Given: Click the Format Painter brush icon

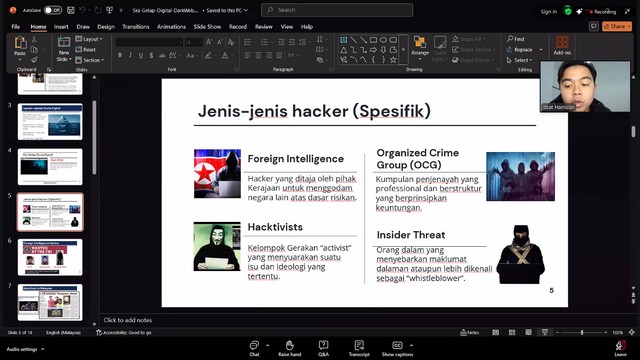Looking at the screenshot, I should point(34,60).
